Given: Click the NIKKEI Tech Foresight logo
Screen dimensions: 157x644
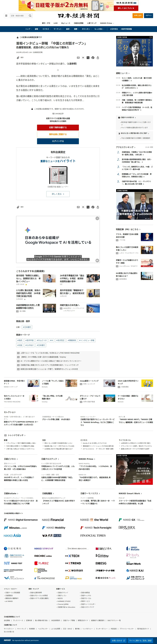Looking at the screenshot, I should point(96,528).
